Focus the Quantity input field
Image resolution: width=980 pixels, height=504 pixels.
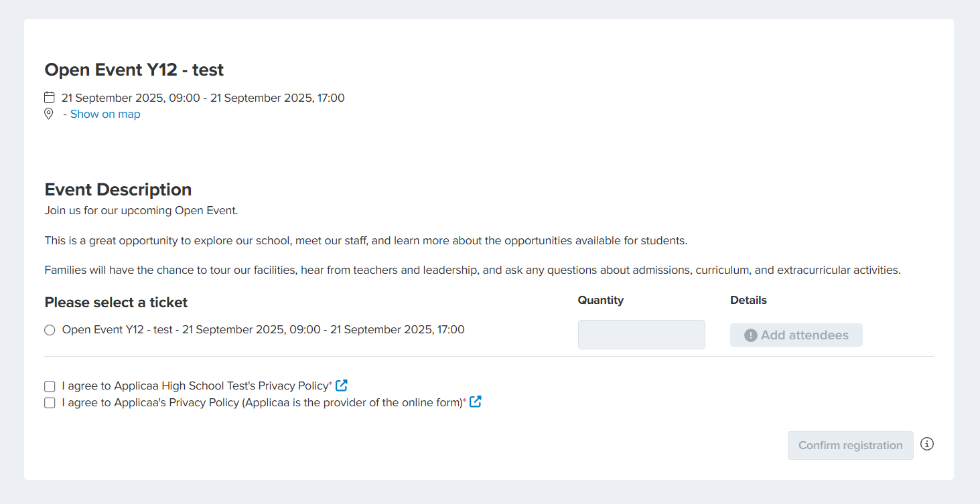[641, 335]
